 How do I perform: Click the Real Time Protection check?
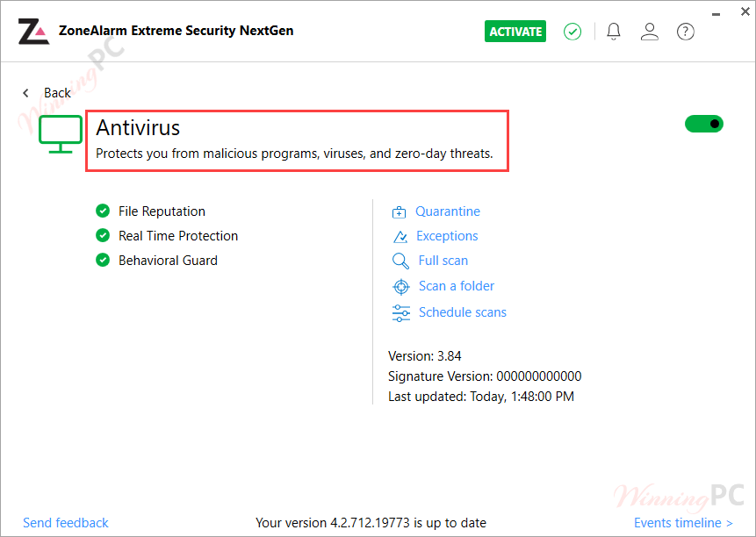[103, 236]
